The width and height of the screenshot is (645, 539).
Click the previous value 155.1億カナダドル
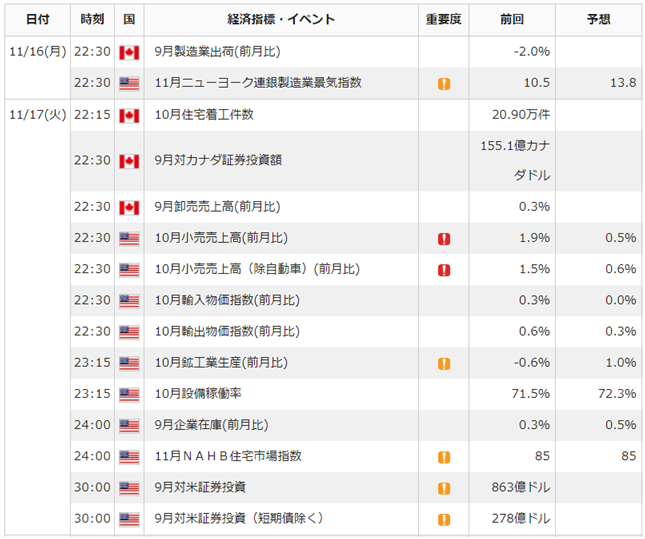(515, 160)
